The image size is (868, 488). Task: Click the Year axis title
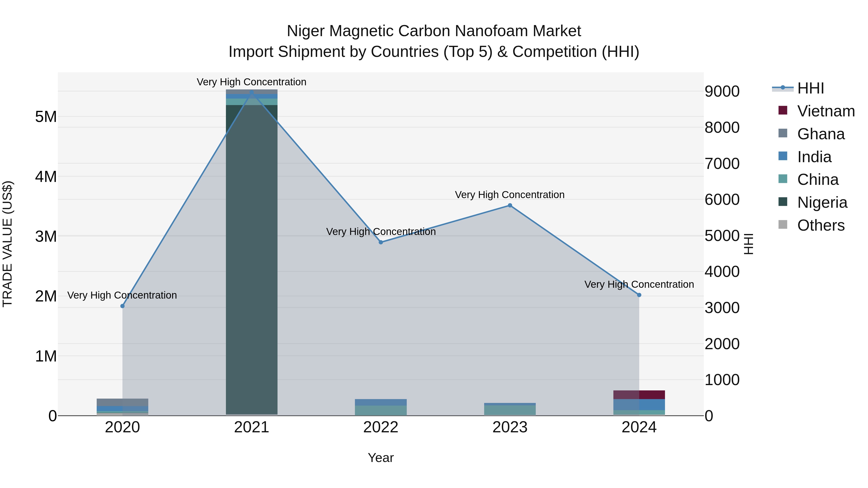pos(381,458)
